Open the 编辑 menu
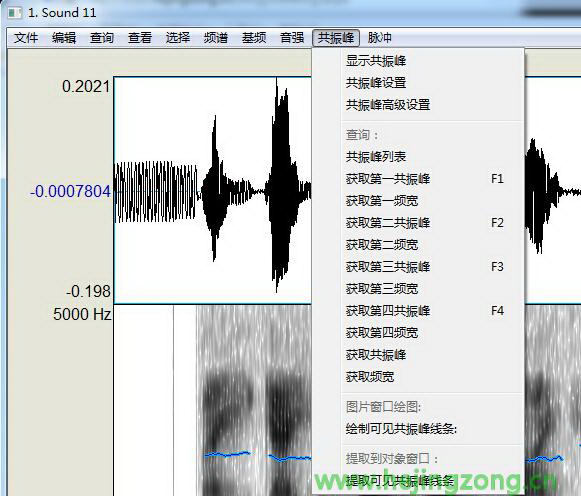The image size is (581, 496). click(x=64, y=38)
